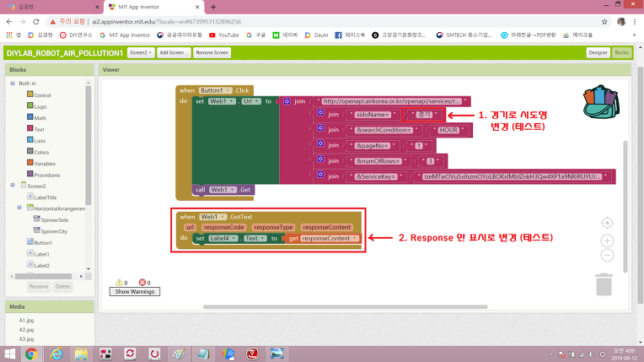Collapse the Built-in tree node
The image size is (644, 362).
pos(13,83)
